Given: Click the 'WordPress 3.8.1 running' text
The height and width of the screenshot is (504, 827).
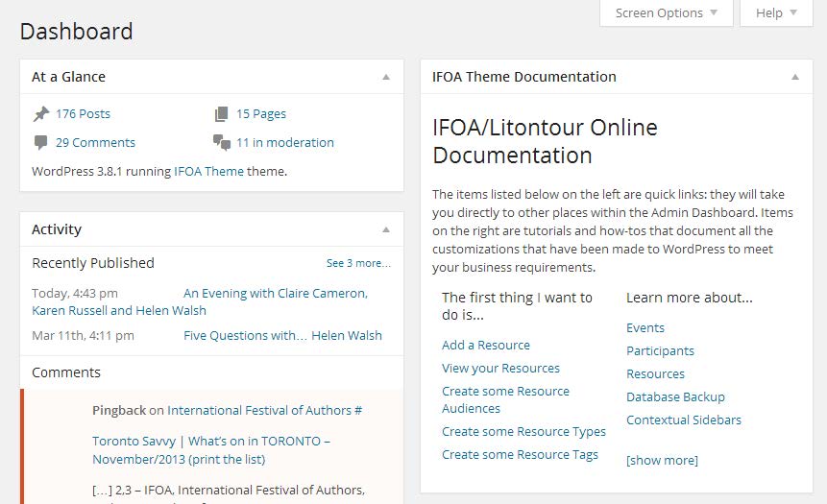Looking at the screenshot, I should click(101, 171).
